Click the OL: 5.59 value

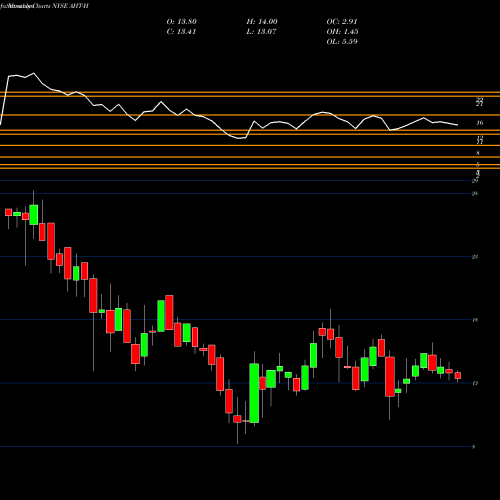342,42
